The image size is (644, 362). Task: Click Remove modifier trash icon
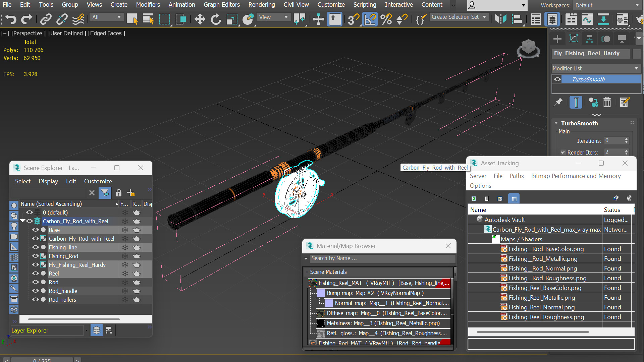pyautogui.click(x=607, y=102)
